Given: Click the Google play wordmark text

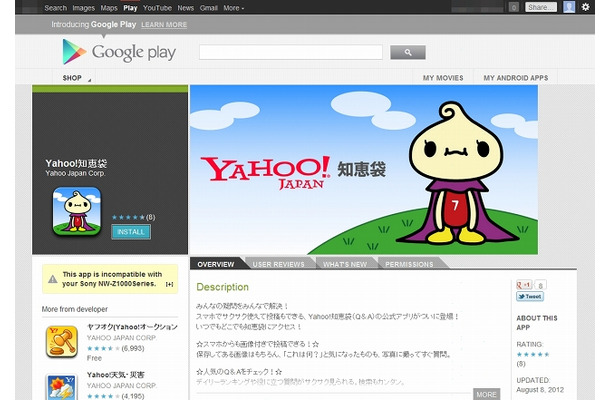Looking at the screenshot, I should click(x=134, y=53).
